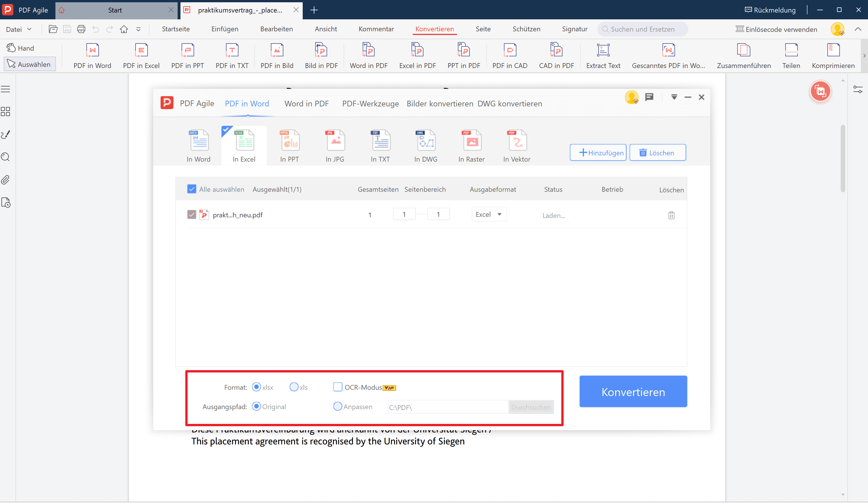The image size is (868, 503).
Task: Open the Excel Ausgabeformat dropdown
Action: tap(488, 215)
